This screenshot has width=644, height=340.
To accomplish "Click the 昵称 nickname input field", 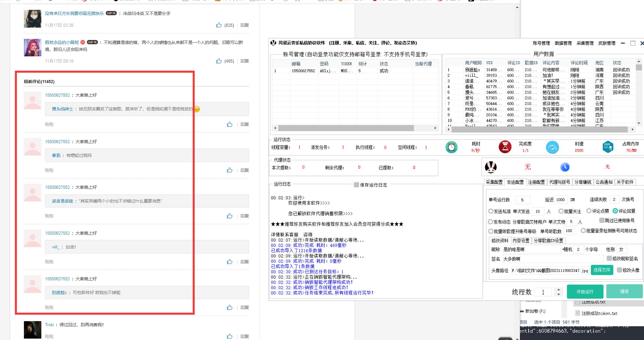I will 531,249.
